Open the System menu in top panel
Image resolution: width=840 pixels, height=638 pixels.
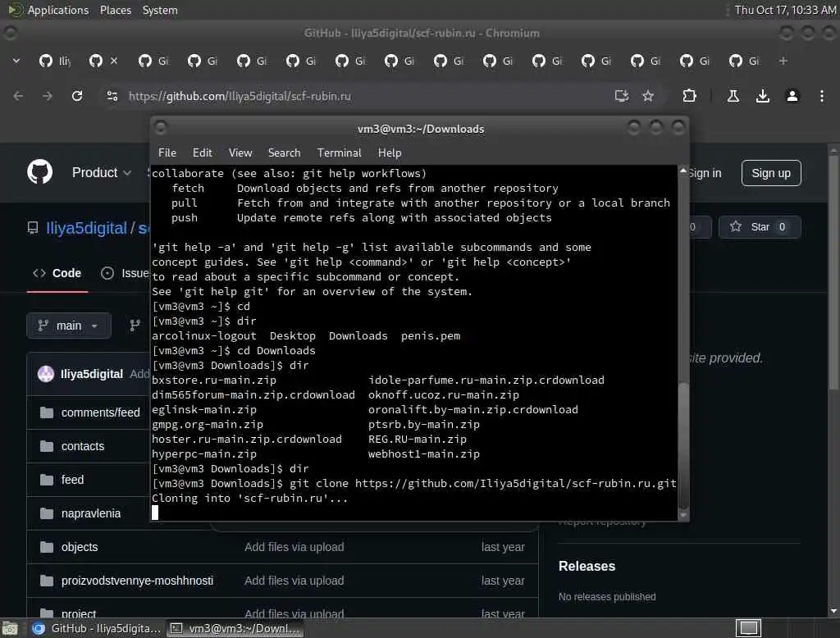click(x=160, y=10)
